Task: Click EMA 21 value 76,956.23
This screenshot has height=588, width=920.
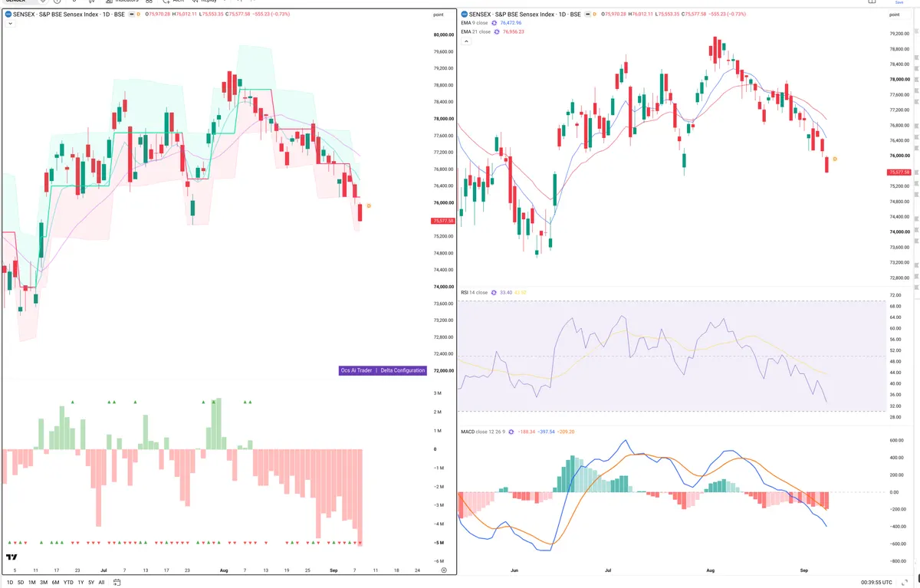Action: (514, 31)
